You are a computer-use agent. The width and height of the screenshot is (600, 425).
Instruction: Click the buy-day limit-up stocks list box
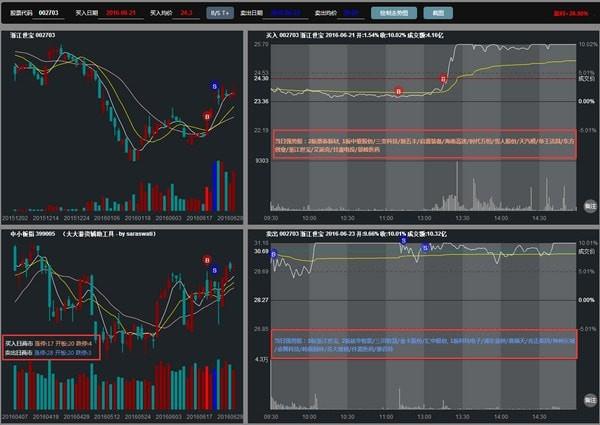(424, 144)
